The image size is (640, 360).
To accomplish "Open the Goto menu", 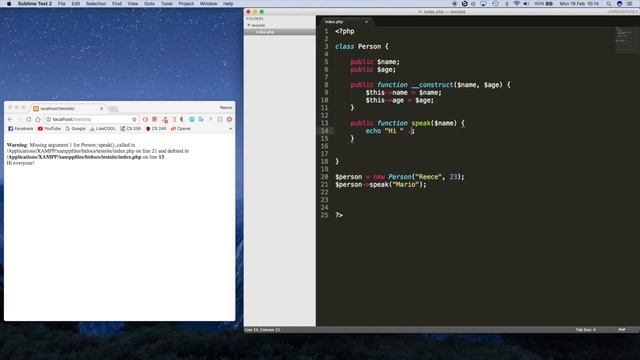I will [x=149, y=4].
